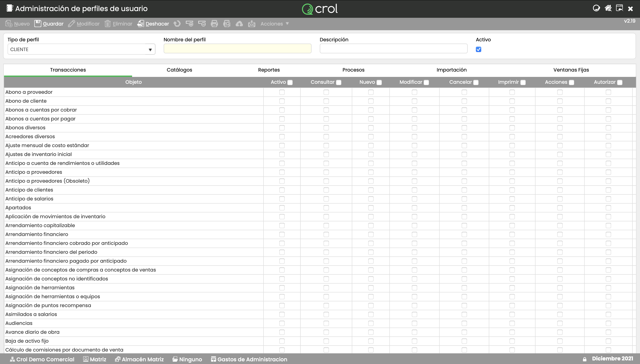Click Ninguno entry in status bar

tap(187, 359)
